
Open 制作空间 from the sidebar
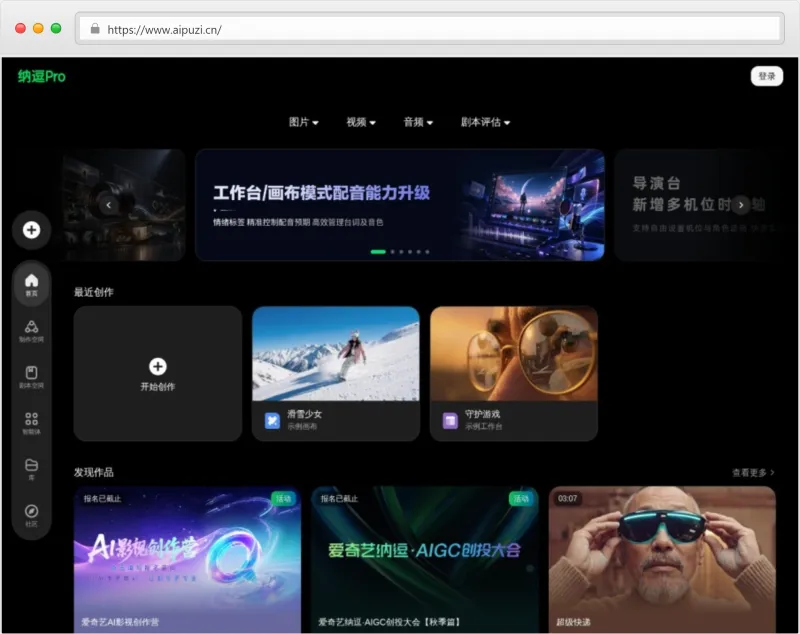(x=32, y=331)
